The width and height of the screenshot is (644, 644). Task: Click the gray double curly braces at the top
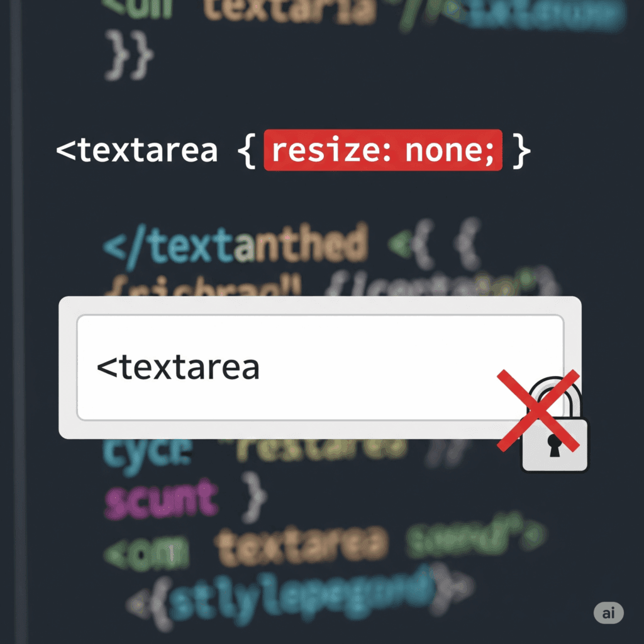[x=130, y=55]
